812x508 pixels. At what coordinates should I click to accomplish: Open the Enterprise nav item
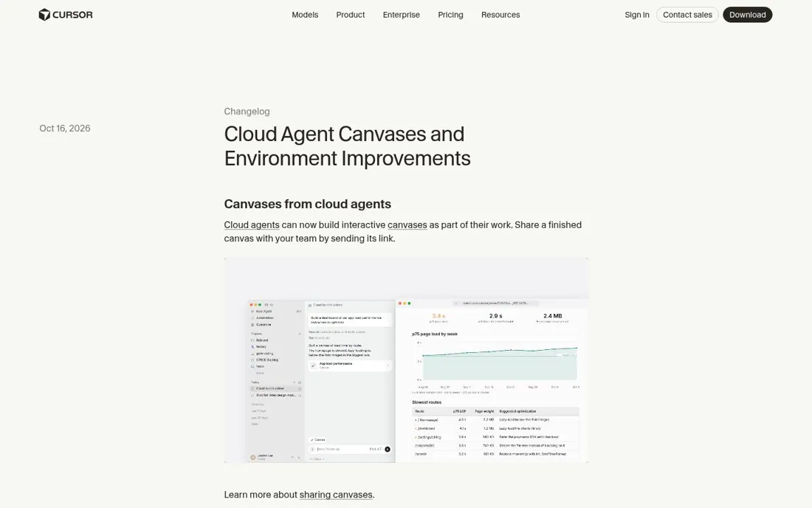point(402,15)
